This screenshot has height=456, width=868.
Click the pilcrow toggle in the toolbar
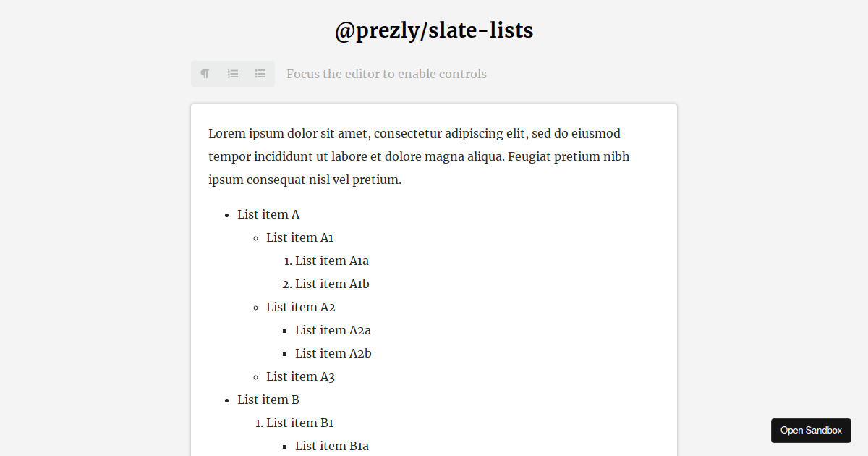[x=205, y=73]
